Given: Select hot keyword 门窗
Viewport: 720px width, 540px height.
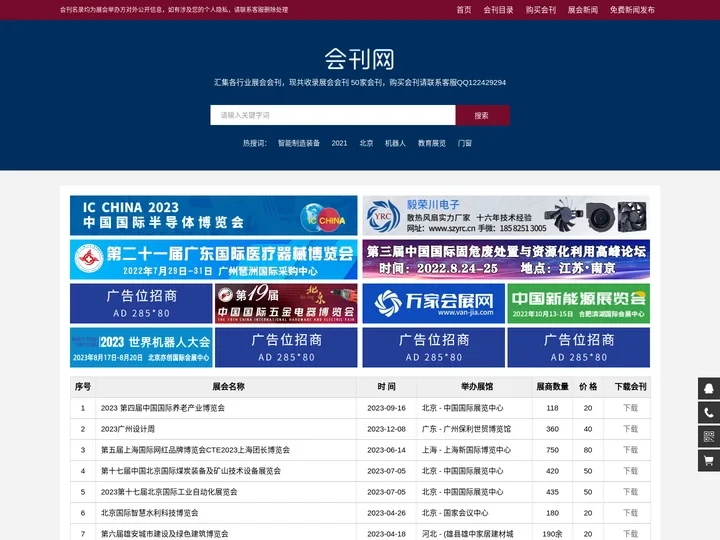Looking at the screenshot, I should (465, 143).
